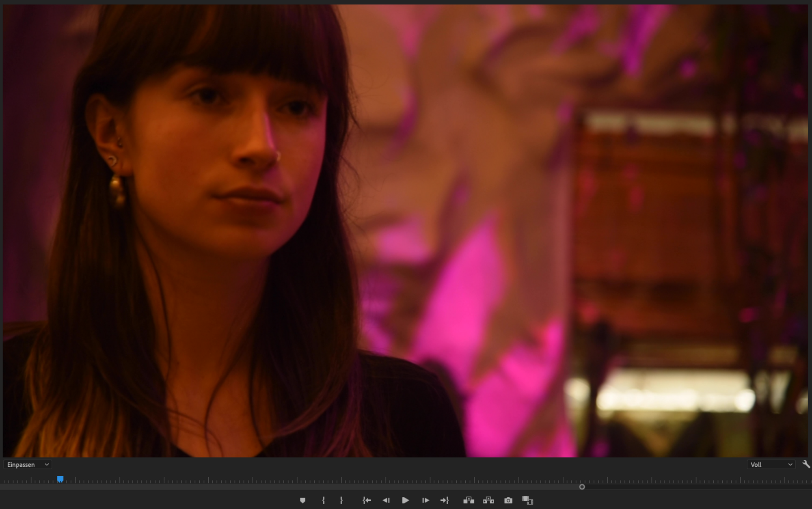Step back one frame
Image resolution: width=812 pixels, height=509 pixels.
386,500
